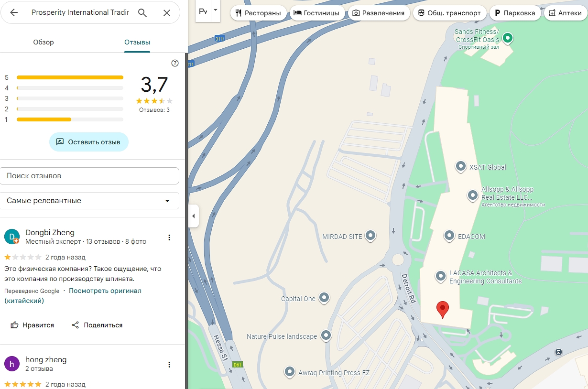
Task: Clear the search with the X icon
Action: 167,13
